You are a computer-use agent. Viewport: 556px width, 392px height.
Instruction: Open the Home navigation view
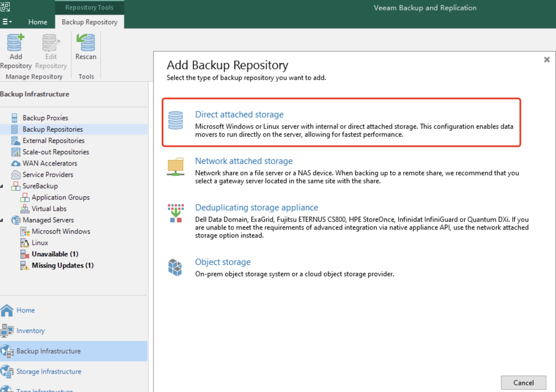26,310
